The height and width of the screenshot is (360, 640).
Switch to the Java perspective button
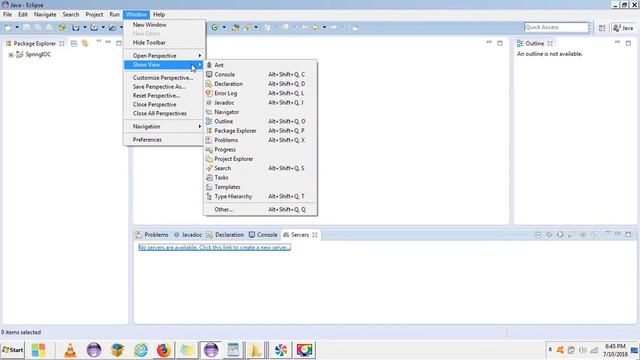click(x=623, y=28)
